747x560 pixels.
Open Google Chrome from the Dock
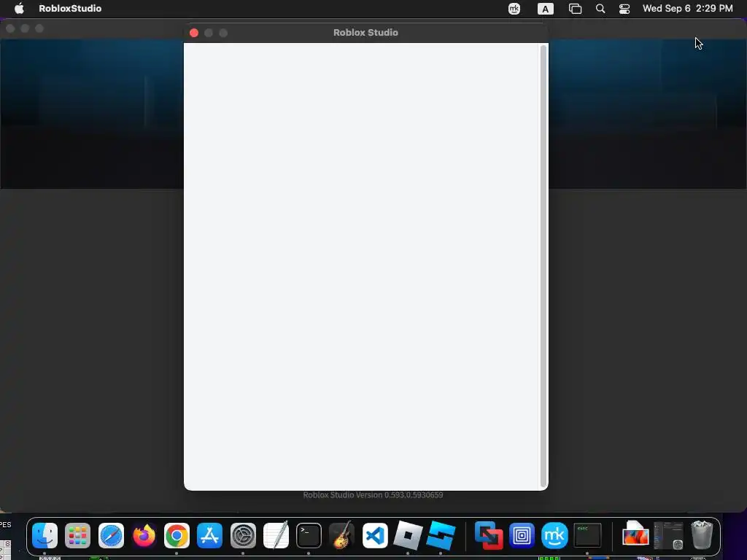pyautogui.click(x=177, y=535)
